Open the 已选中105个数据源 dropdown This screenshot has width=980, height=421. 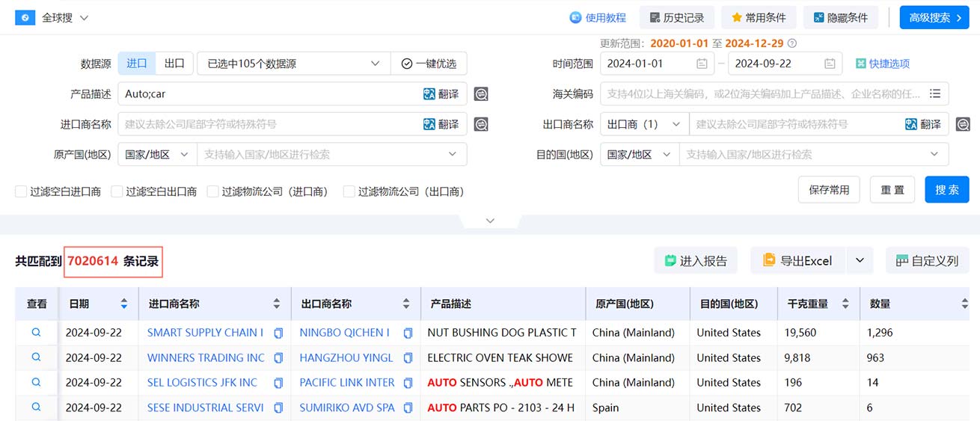294,64
